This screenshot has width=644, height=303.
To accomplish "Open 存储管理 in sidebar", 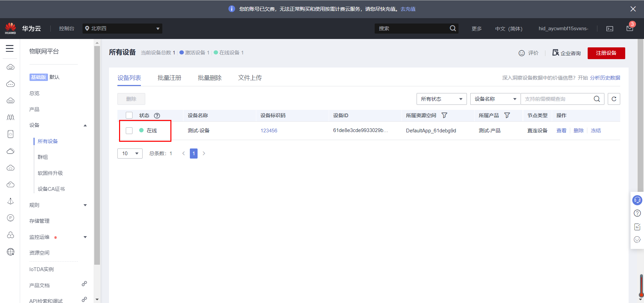I will pos(39,221).
